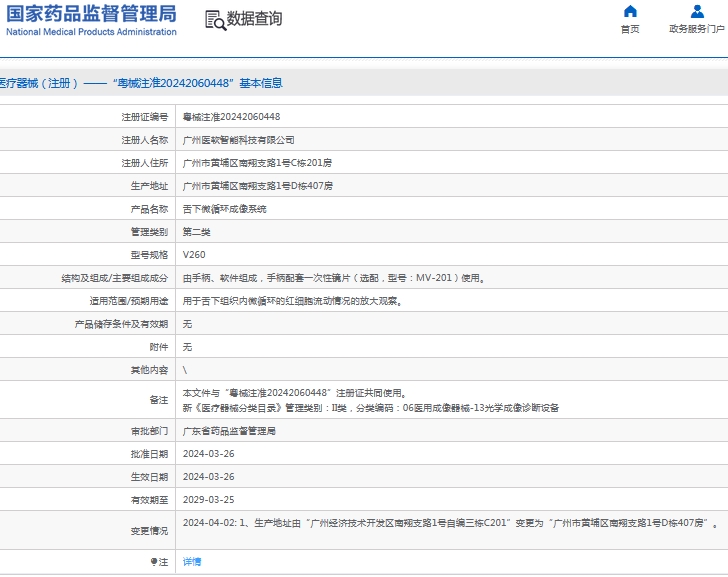The height and width of the screenshot is (577, 728).
Task: Click National Medical Products Administration text
Action: tap(91, 32)
